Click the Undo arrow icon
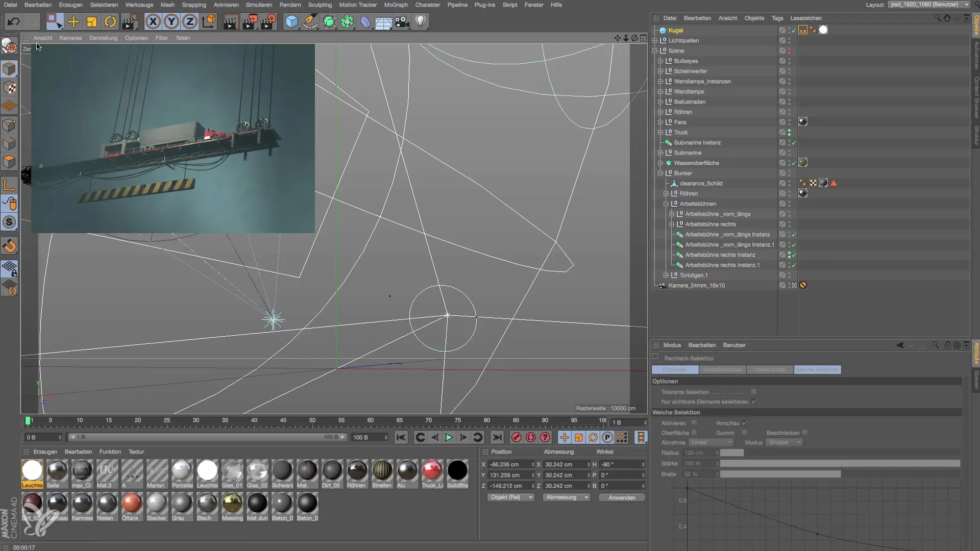The width and height of the screenshot is (980, 551). click(13, 21)
